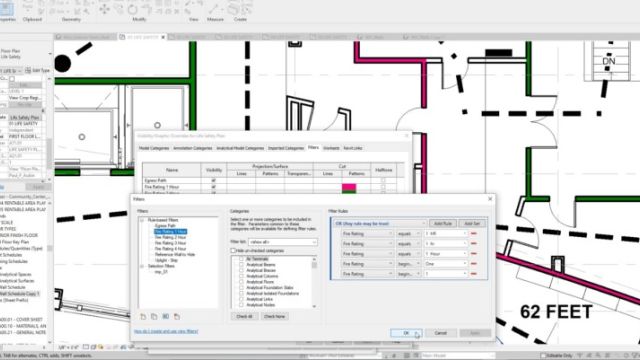640x360 pixels.
Task: Click the Add Rule button
Action: [442, 224]
